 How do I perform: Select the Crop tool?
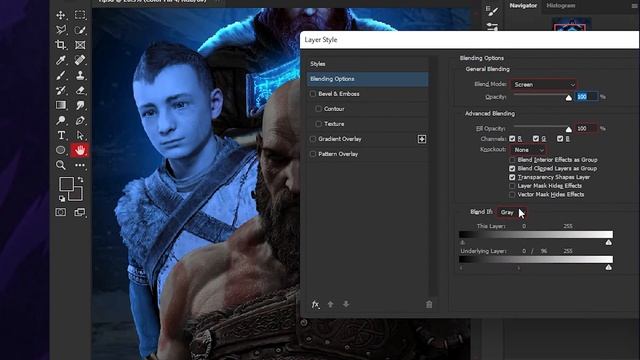pyautogui.click(x=61, y=45)
